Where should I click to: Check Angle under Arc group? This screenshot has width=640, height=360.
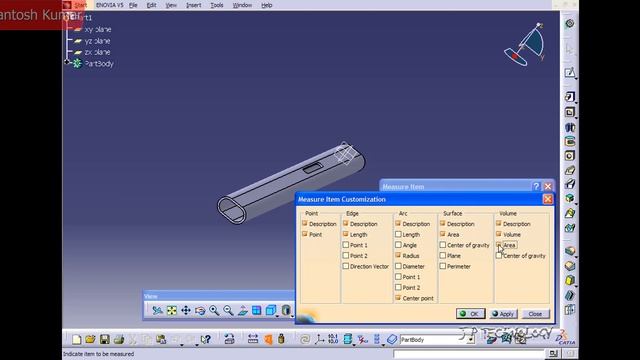pos(398,245)
